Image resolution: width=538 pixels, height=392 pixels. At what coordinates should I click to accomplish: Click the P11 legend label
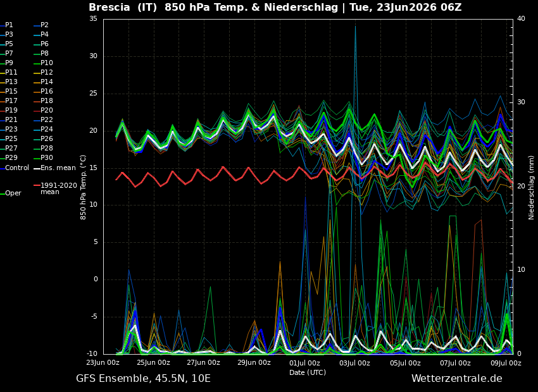click(11, 72)
